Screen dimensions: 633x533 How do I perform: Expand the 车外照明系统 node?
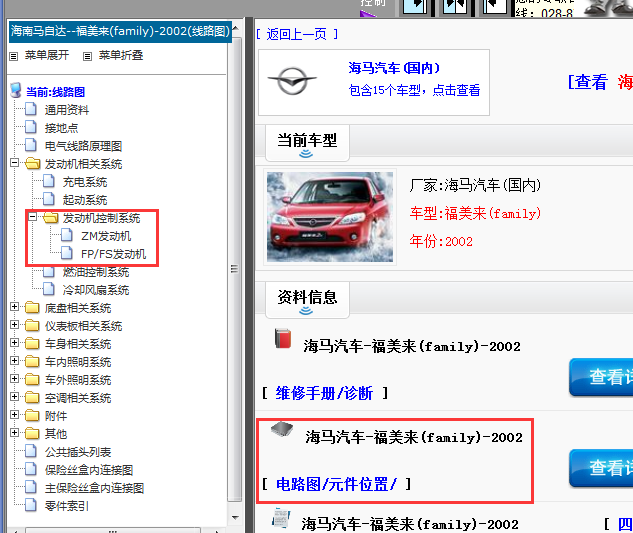[15, 379]
